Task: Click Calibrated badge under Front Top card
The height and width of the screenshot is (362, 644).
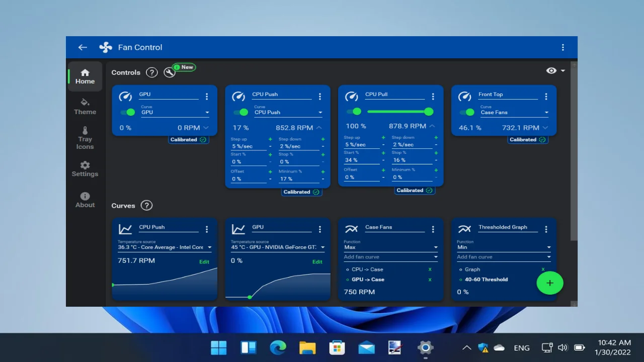Action: coord(528,140)
